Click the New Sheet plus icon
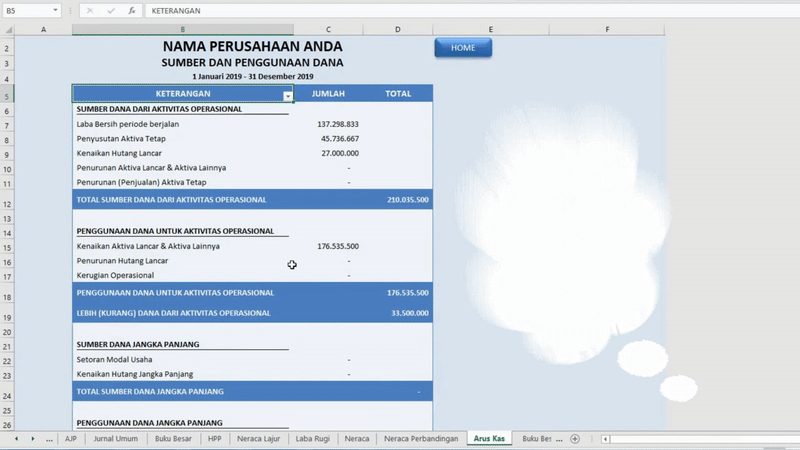The width and height of the screenshot is (800, 450). (x=575, y=439)
